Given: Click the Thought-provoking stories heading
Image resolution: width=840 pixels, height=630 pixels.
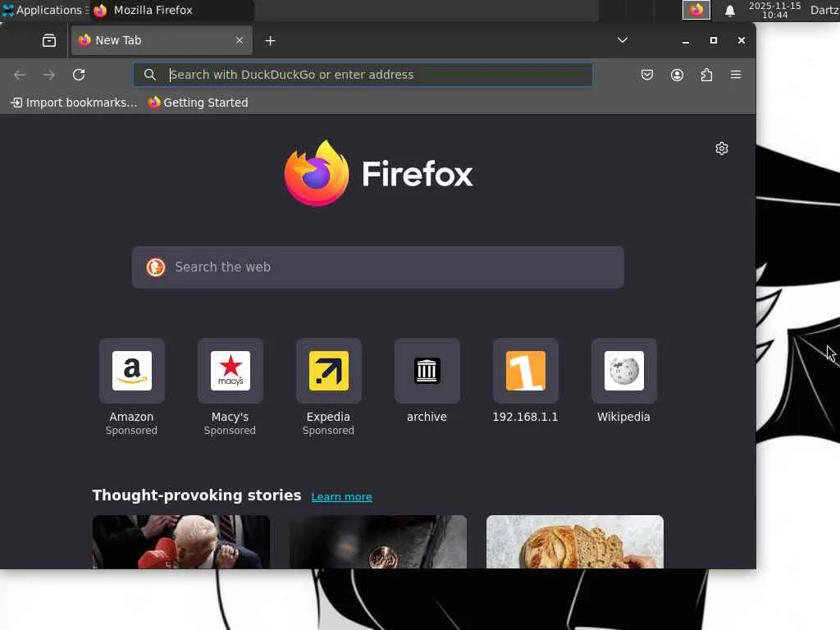Looking at the screenshot, I should 197,495.
